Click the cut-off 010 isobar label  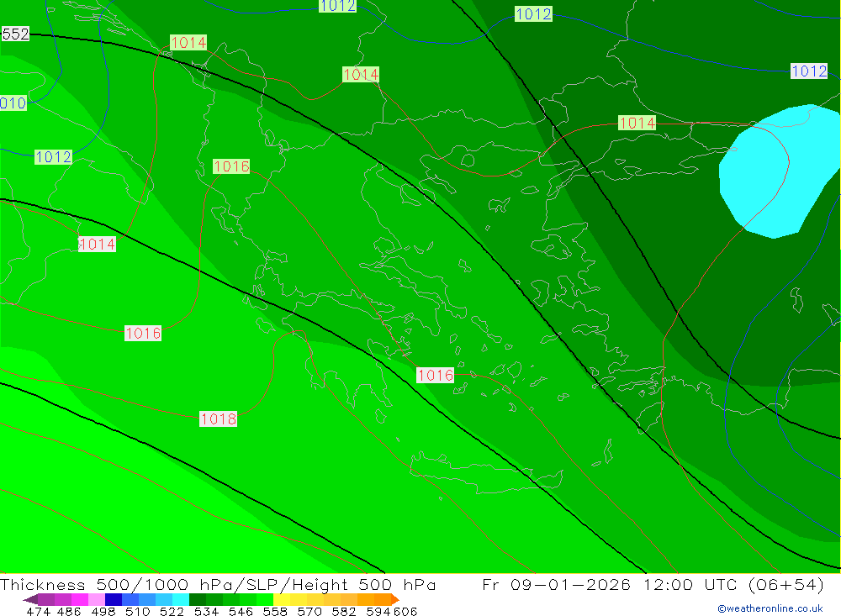tap(13, 103)
